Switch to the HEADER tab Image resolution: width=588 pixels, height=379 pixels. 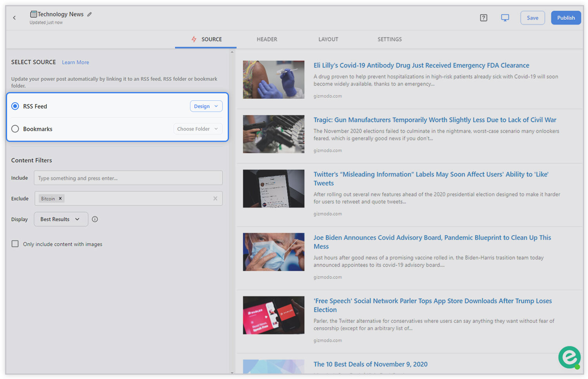pyautogui.click(x=267, y=39)
